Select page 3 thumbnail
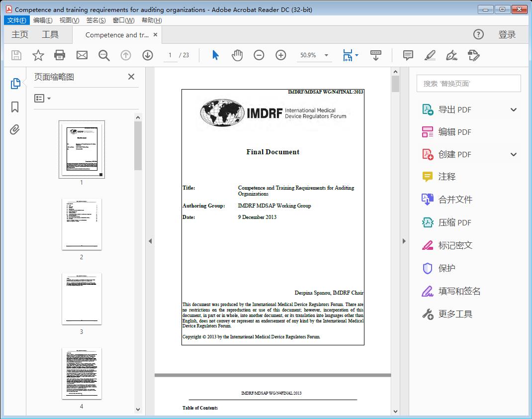Screen dimensions: 532x419 point(82,299)
